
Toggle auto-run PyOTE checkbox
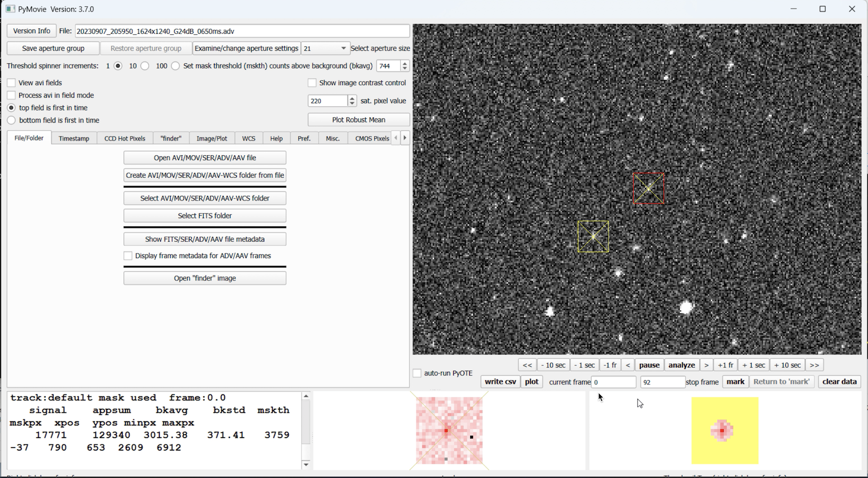pyautogui.click(x=417, y=373)
